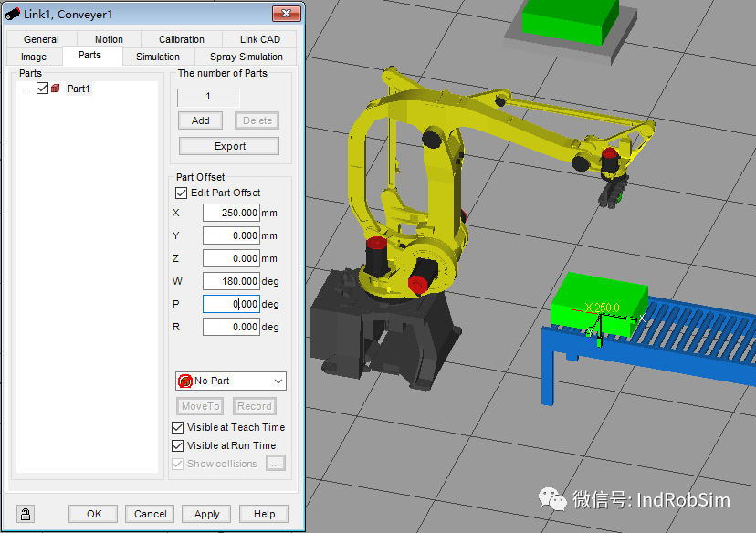Click the X offset field
This screenshot has height=533, width=756.
pyautogui.click(x=231, y=213)
